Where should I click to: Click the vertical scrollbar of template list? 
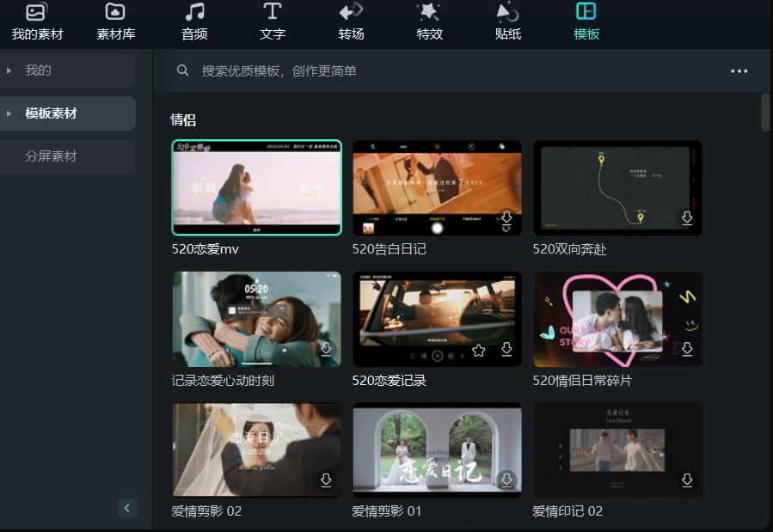click(765, 113)
